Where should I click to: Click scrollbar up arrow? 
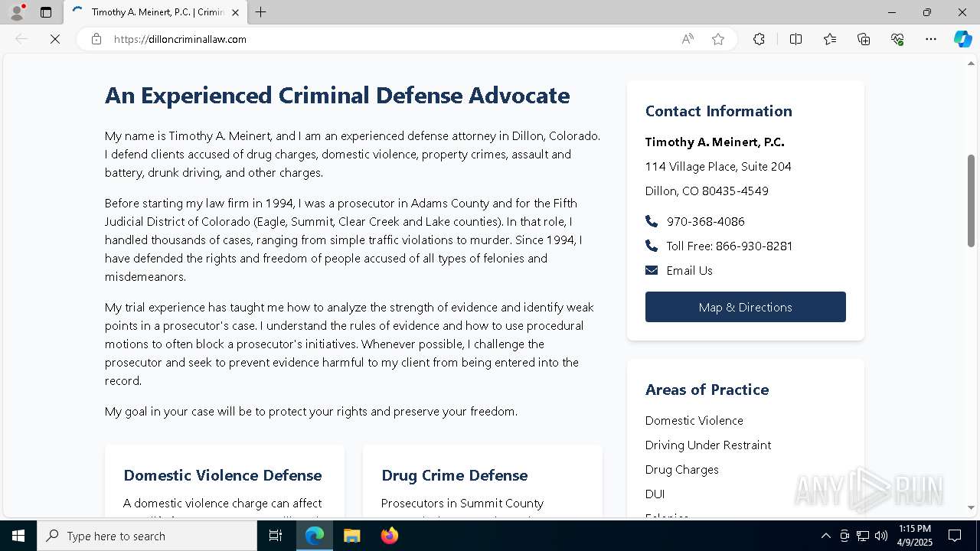point(971,63)
